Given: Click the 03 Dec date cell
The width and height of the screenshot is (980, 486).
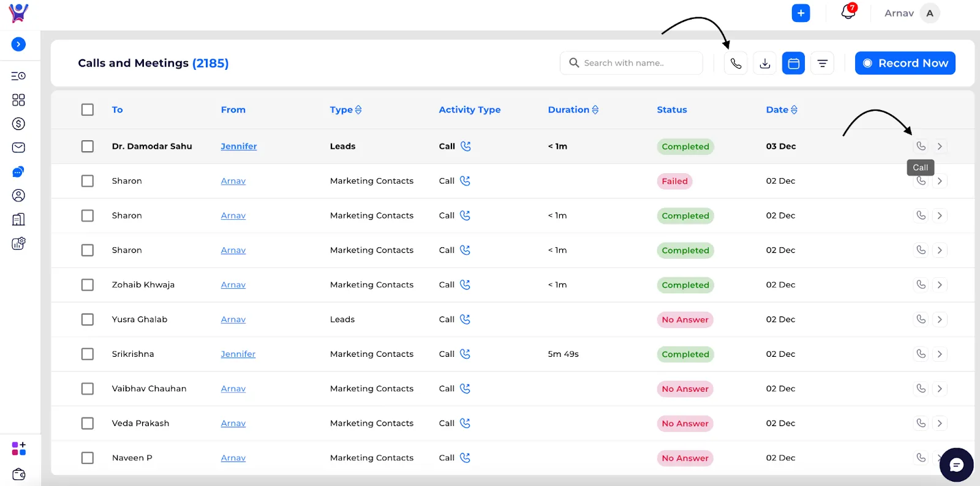Looking at the screenshot, I should tap(781, 146).
